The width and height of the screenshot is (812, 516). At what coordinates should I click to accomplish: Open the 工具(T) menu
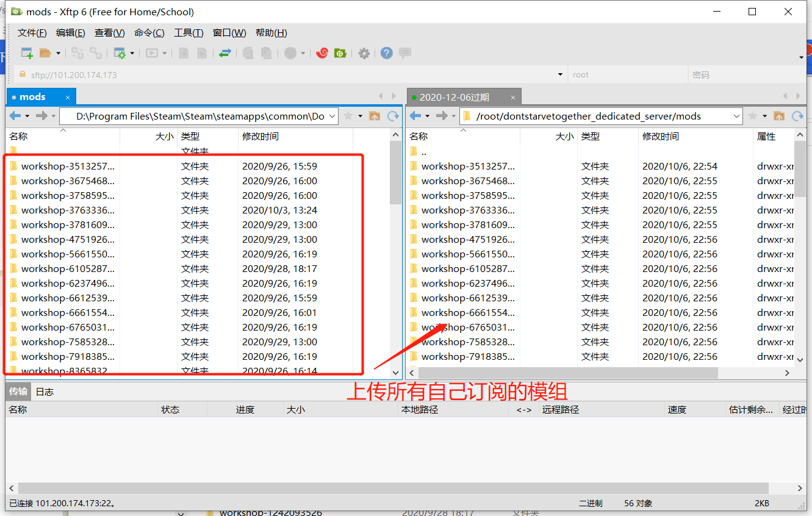pos(188,33)
